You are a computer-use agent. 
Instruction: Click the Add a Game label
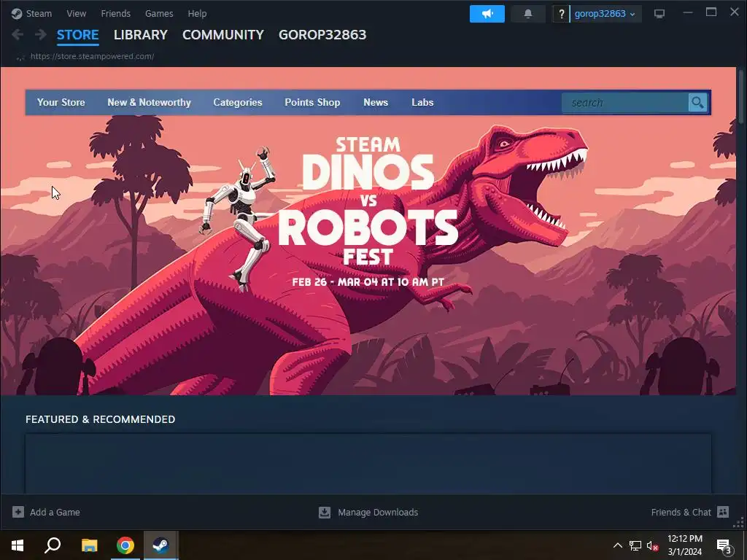tap(55, 513)
